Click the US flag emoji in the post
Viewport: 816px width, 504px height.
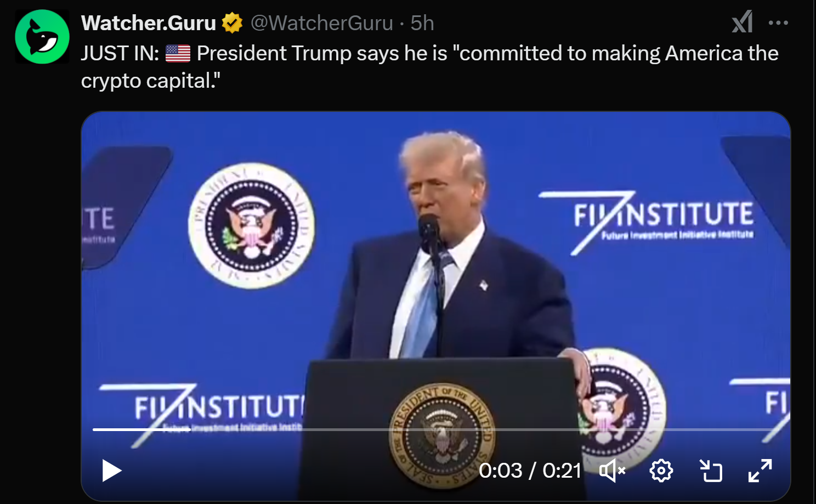tap(178, 54)
